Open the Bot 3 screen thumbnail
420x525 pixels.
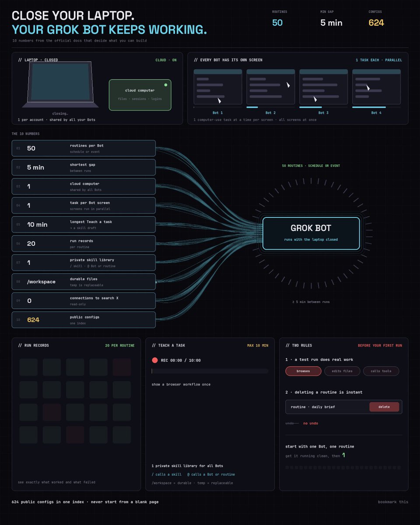tap(323, 87)
